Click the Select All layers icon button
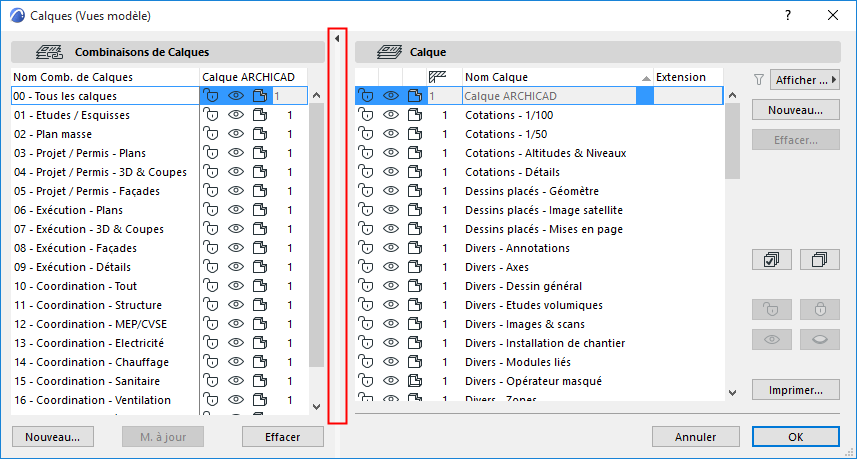Viewport: 857px width, 459px height. pos(770,260)
